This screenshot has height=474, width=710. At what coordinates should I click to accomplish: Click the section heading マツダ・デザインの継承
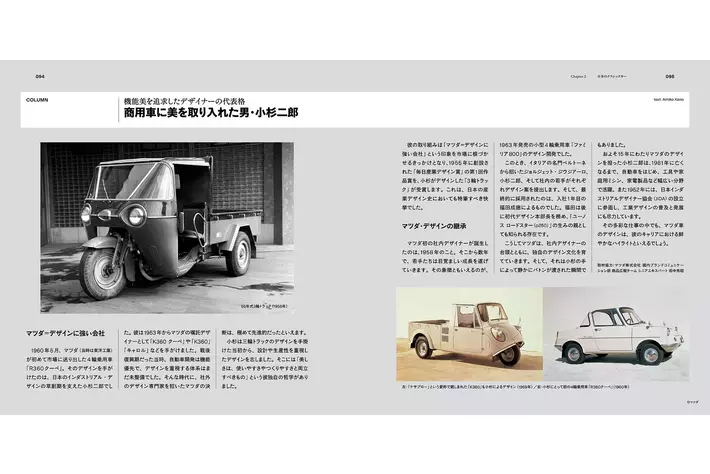click(x=434, y=226)
